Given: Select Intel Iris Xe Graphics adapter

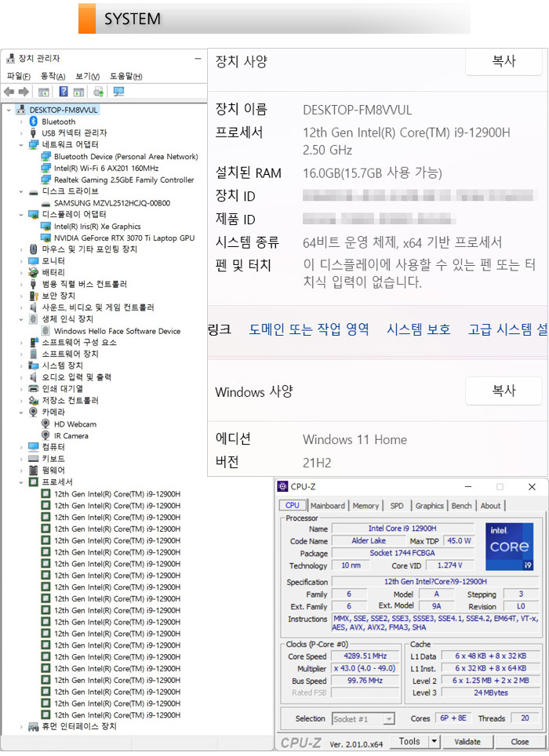Looking at the screenshot, I should [97, 226].
